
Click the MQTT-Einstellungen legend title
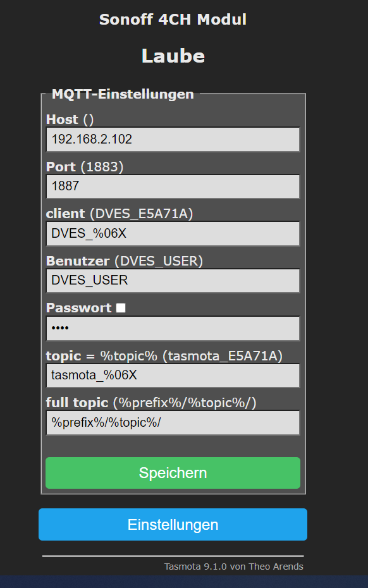pos(123,94)
